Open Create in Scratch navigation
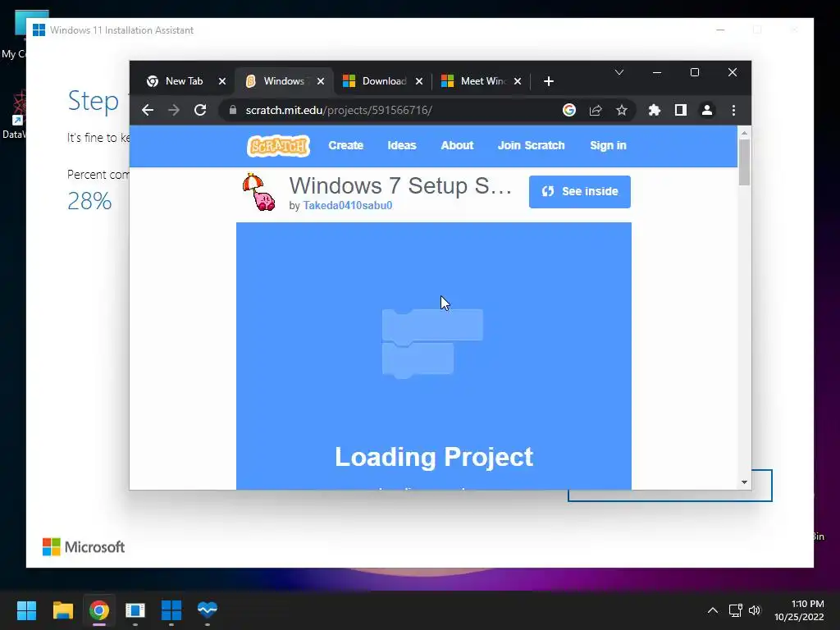Viewport: 840px width, 630px height. pos(345,146)
